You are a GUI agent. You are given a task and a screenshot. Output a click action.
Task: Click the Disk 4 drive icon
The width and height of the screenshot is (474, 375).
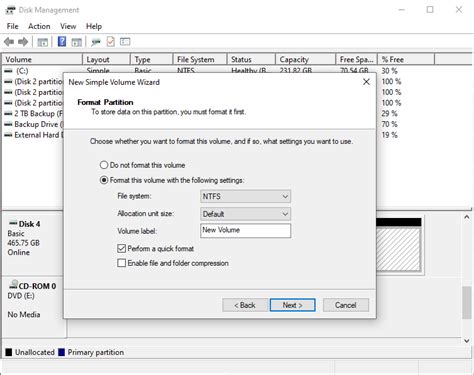[13, 223]
